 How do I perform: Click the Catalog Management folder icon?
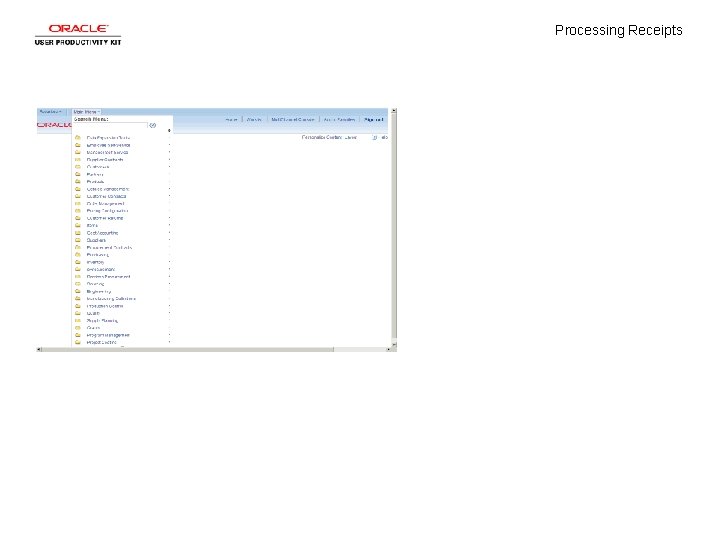tap(78, 189)
